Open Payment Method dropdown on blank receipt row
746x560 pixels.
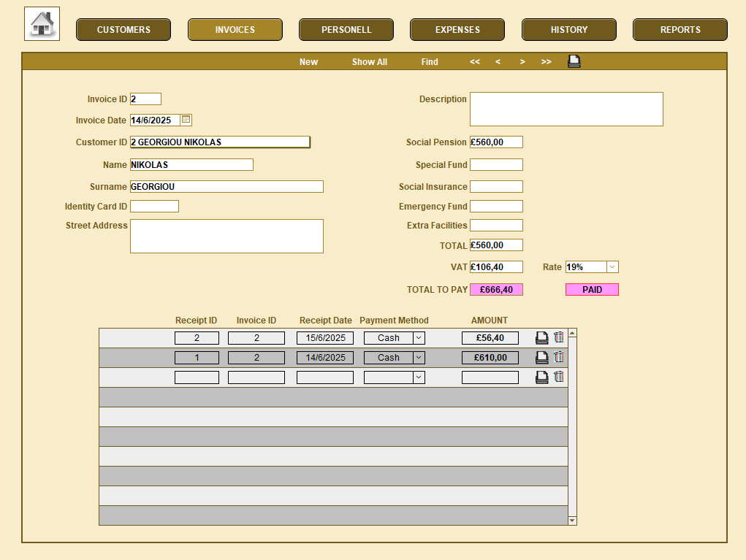[419, 377]
